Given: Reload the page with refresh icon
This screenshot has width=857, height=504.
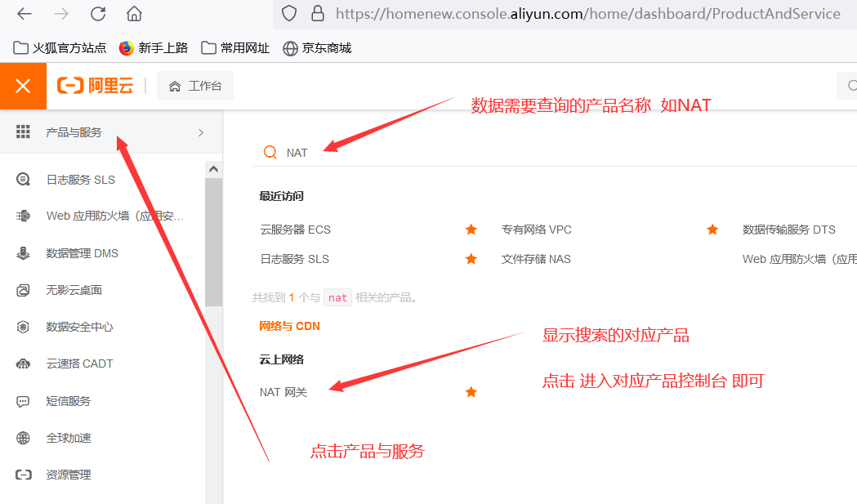Looking at the screenshot, I should point(98,14).
